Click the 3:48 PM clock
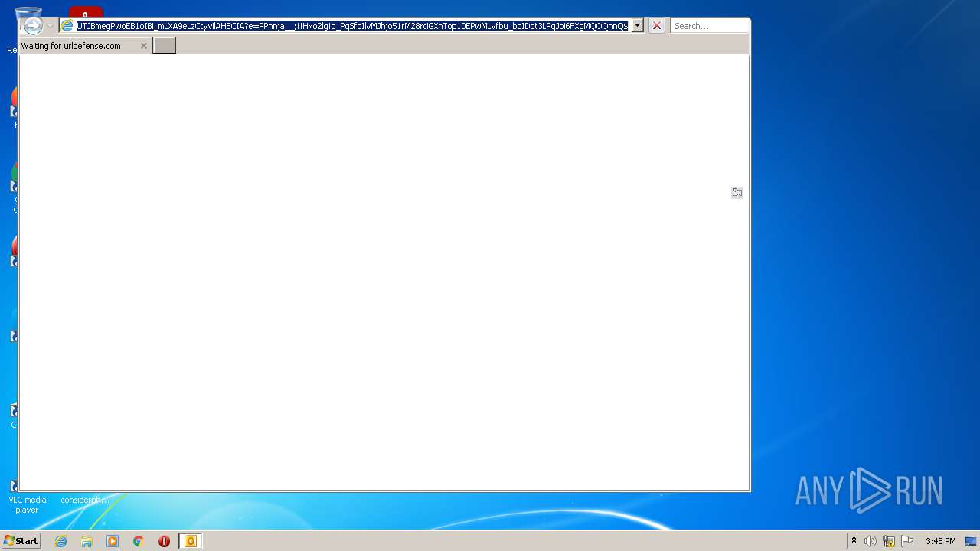This screenshot has width=980, height=551. [940, 541]
